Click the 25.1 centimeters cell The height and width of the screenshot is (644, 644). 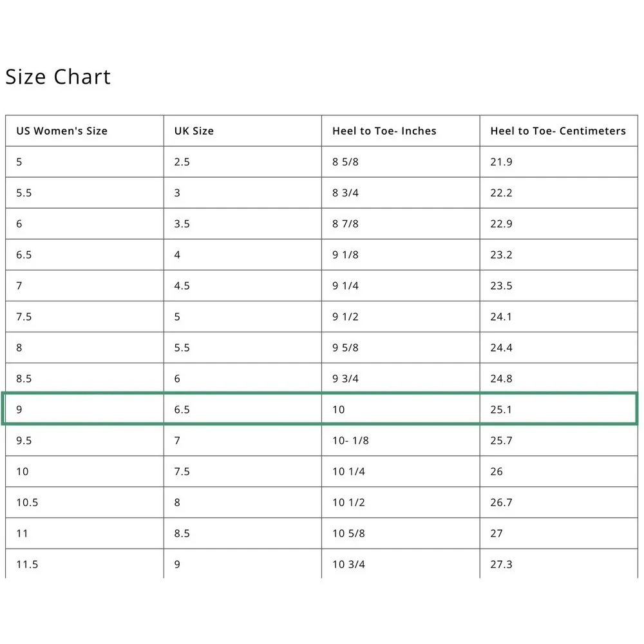coord(559,409)
